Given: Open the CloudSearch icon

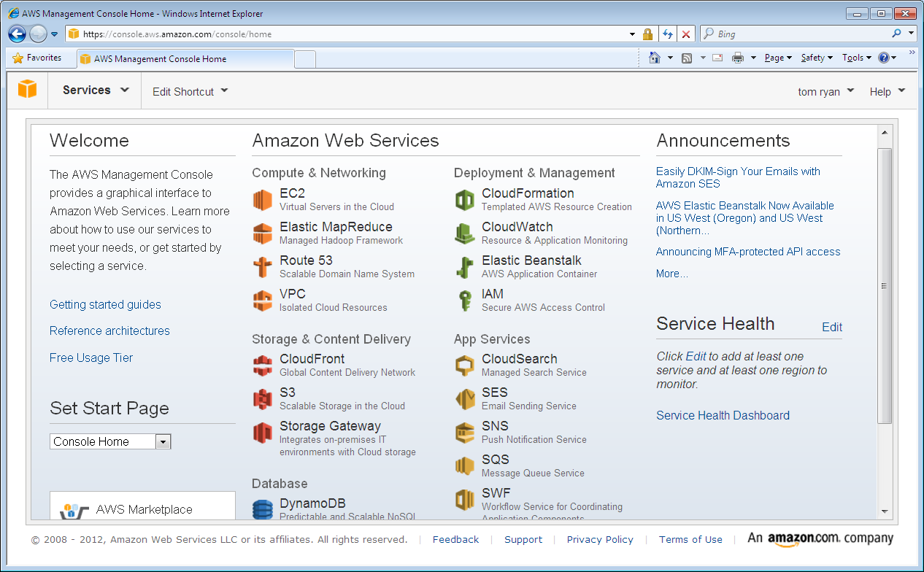Looking at the screenshot, I should [465, 365].
